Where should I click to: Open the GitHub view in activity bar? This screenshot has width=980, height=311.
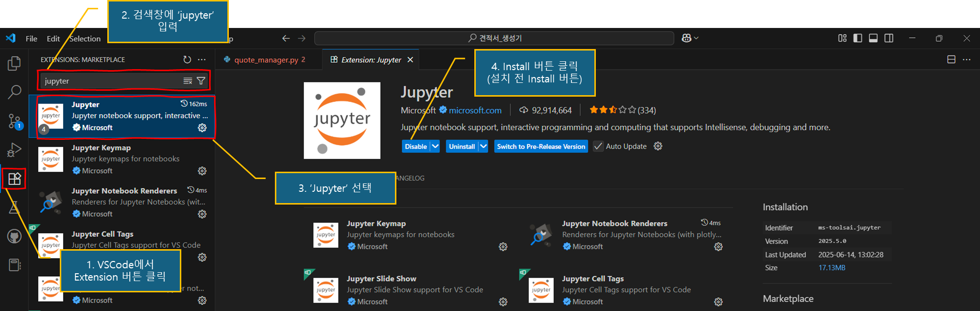[14, 236]
